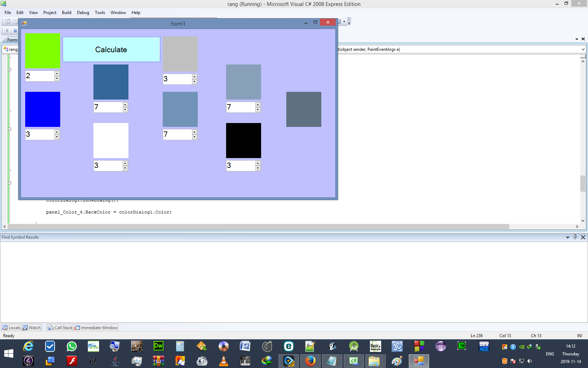Open the Build menu

click(x=66, y=13)
